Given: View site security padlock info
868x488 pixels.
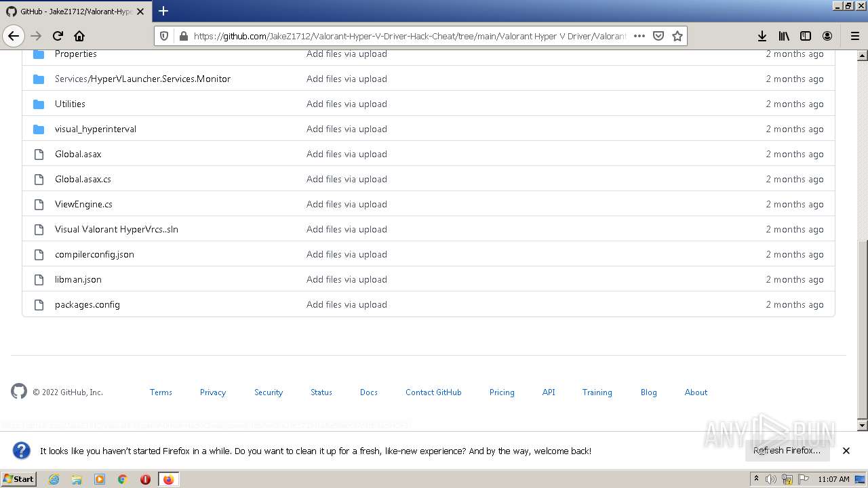Looking at the screenshot, I should [x=183, y=36].
